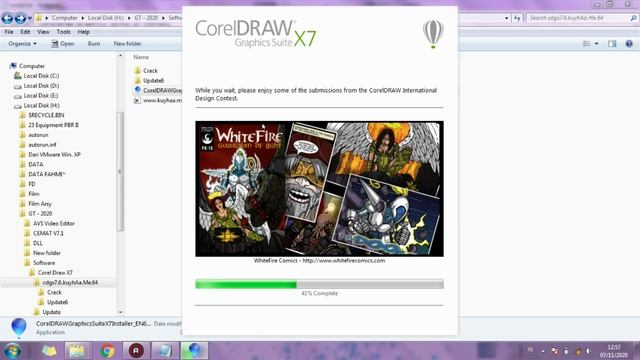Select the www.kuyhaa shortcut file icon
Viewport: 640px width, 360px height.
(x=138, y=100)
